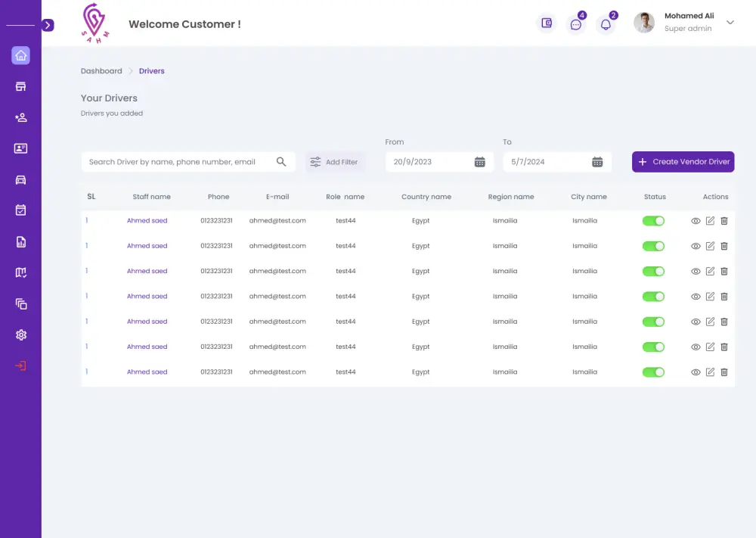Select the map icon in the sidebar
Viewport: 756px width, 538px height.
pos(20,272)
